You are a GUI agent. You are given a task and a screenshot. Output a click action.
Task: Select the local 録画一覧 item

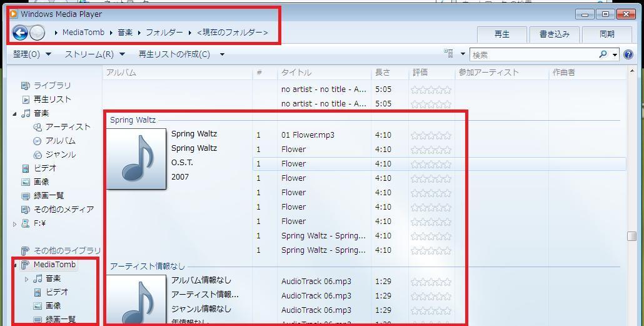coord(49,196)
